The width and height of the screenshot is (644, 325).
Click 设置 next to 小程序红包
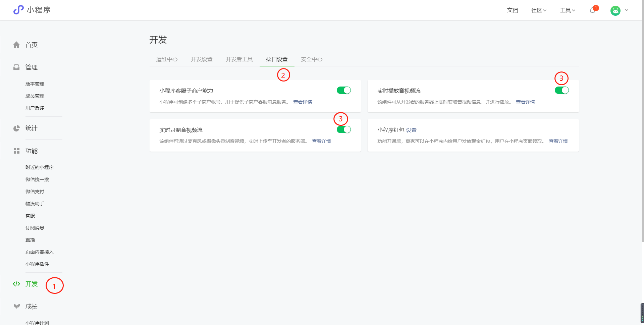point(411,130)
